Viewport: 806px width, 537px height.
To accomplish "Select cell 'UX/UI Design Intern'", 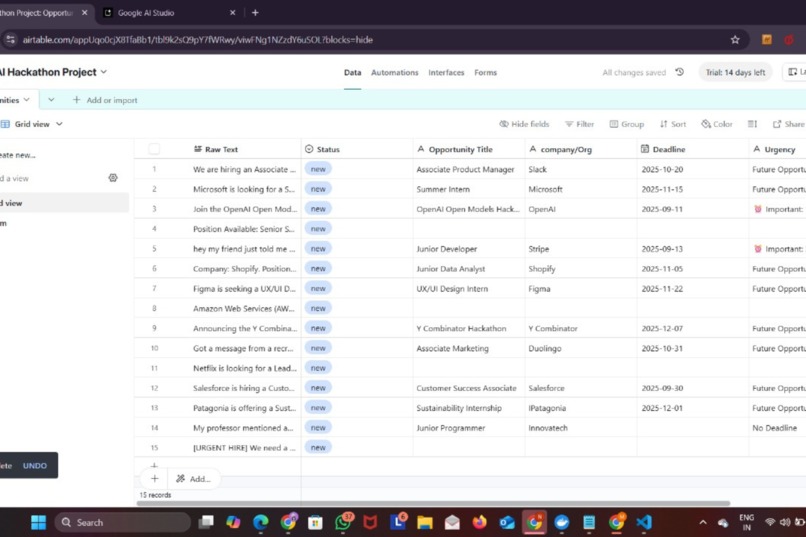I will tap(469, 289).
